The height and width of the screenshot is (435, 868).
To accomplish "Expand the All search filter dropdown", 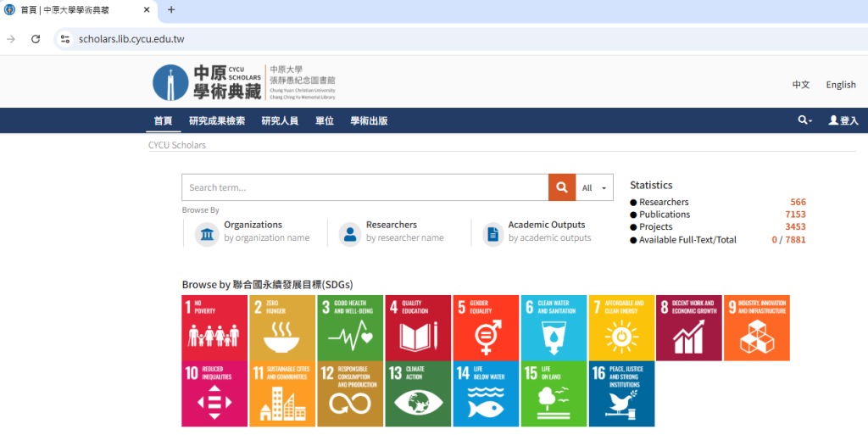I will (x=594, y=188).
